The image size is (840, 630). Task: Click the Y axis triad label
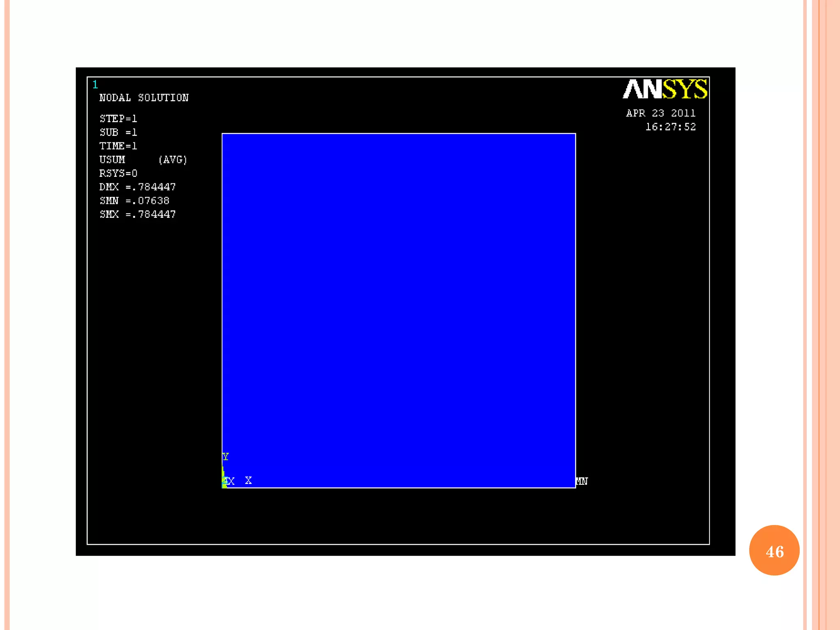click(226, 457)
